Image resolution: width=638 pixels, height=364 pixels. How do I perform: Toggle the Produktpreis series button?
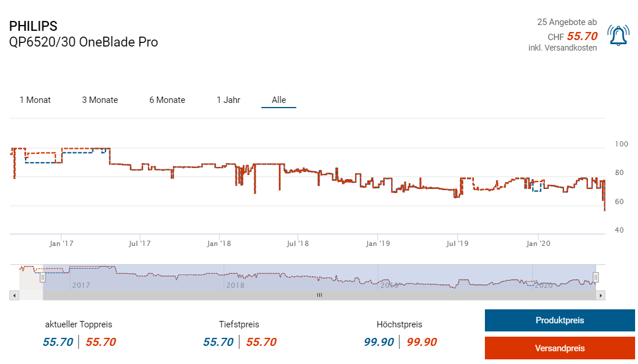click(x=559, y=320)
